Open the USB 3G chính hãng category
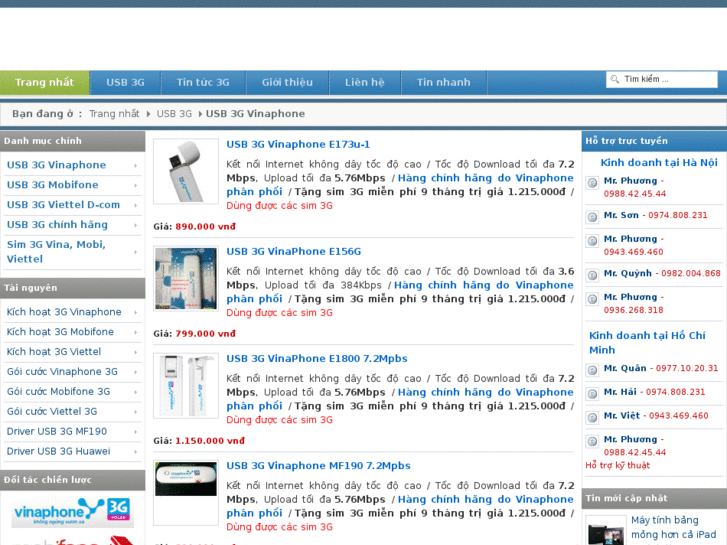 point(57,225)
